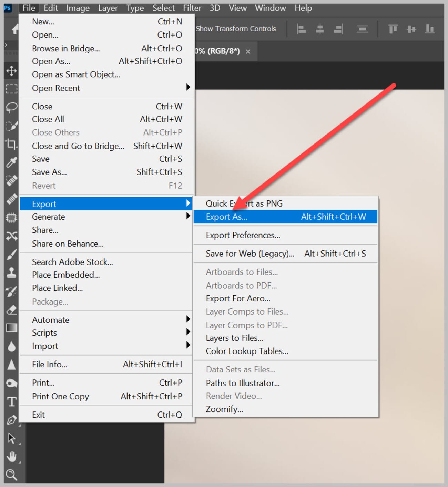
Task: Close the open document tab
Action: tap(248, 51)
